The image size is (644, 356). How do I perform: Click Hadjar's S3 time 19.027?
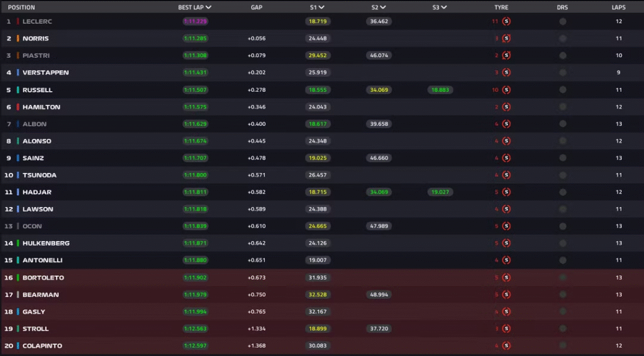(x=440, y=192)
